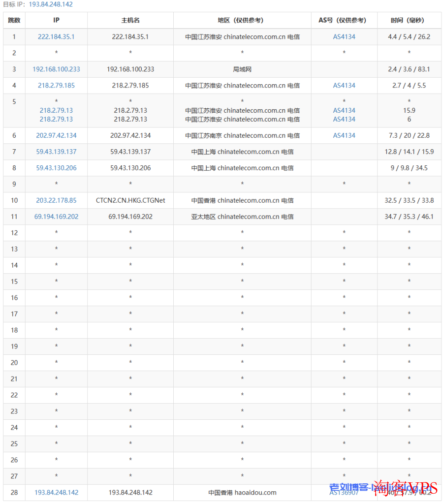Image resolution: width=443 pixels, height=504 pixels.
Task: Select the 跳数 column header
Action: 14,20
